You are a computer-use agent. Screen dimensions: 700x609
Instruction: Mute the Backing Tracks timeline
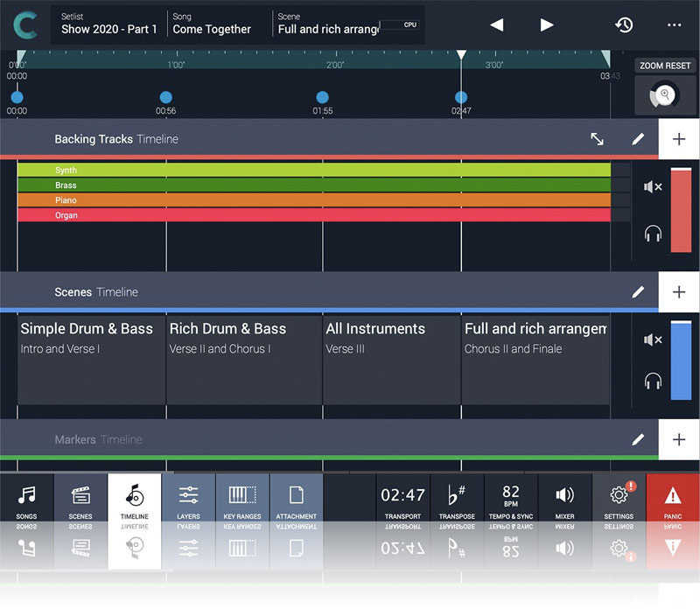(x=652, y=187)
